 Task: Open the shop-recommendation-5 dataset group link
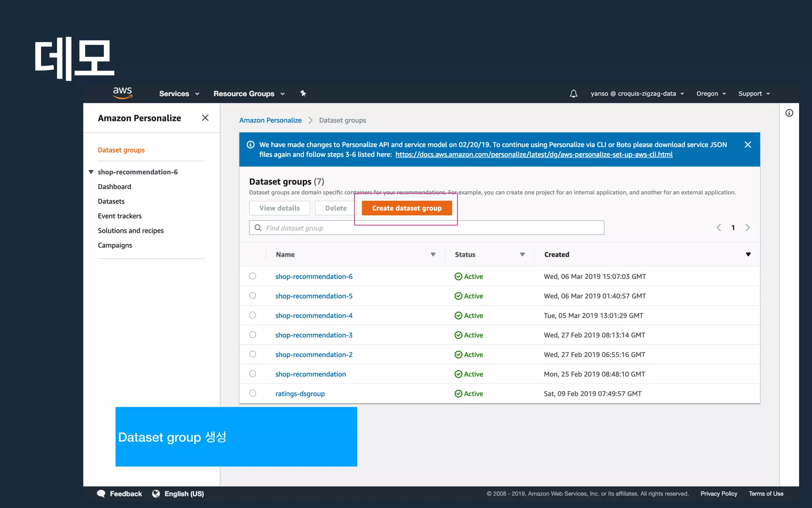pyautogui.click(x=314, y=296)
